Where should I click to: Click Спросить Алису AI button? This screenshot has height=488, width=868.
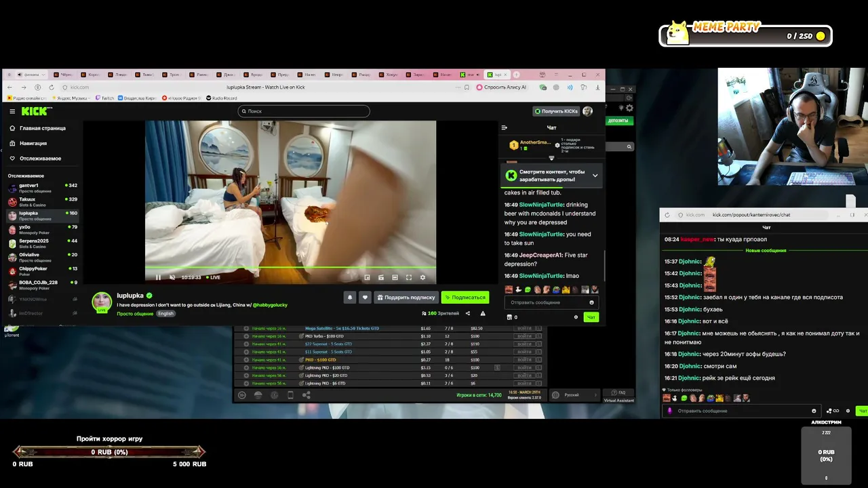pyautogui.click(x=501, y=87)
